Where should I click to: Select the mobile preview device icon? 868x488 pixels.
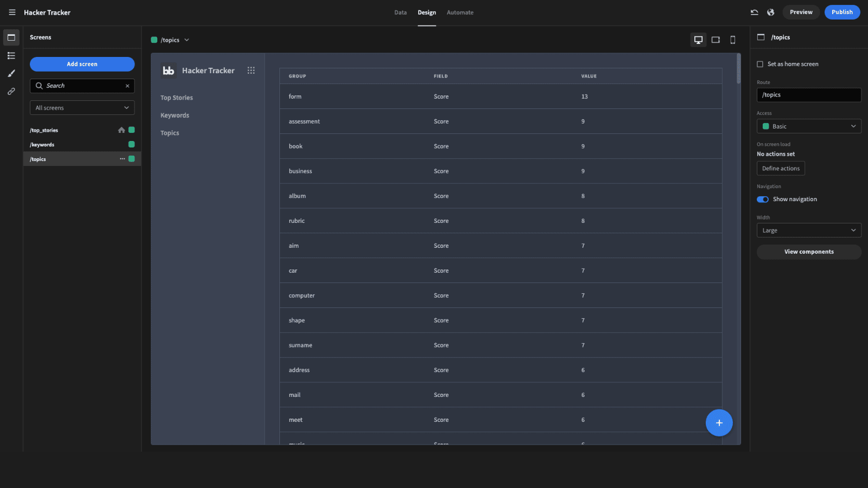pyautogui.click(x=733, y=40)
